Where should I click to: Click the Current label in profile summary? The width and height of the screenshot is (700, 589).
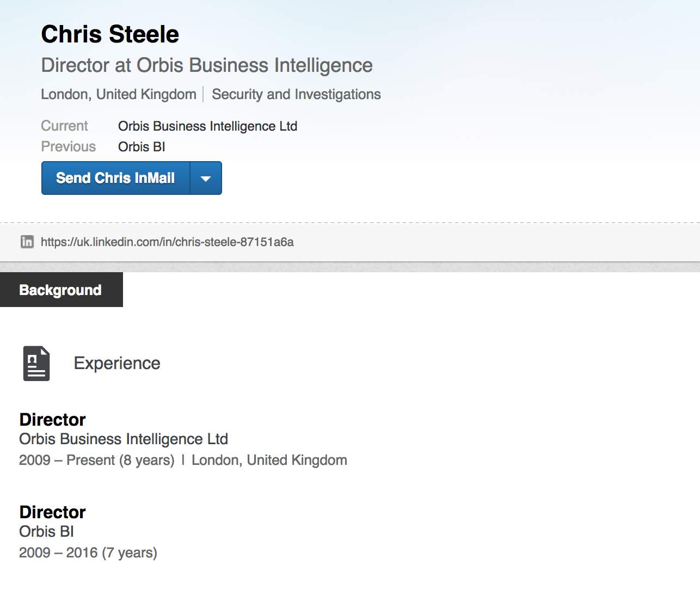tap(64, 126)
